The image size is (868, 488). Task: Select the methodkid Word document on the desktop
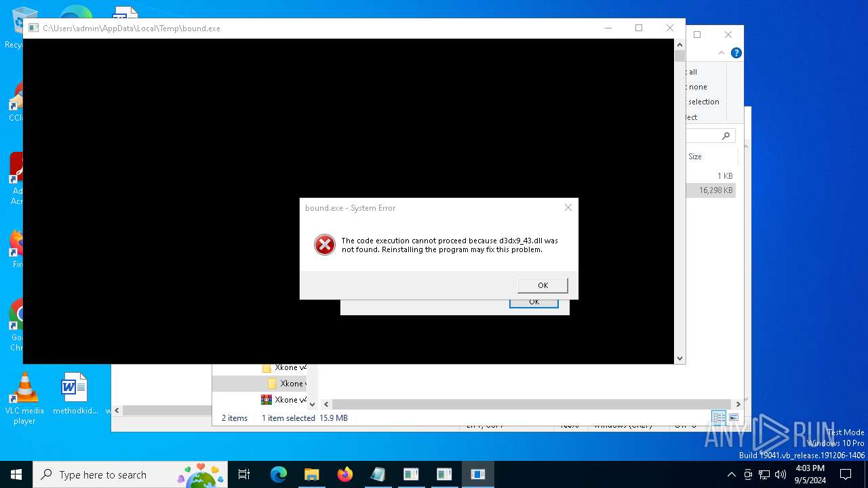(x=75, y=394)
